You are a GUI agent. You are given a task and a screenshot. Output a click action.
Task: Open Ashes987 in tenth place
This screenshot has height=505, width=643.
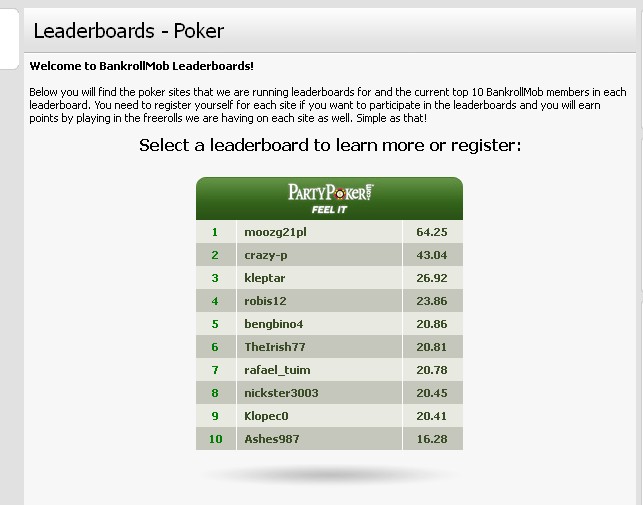point(271,439)
